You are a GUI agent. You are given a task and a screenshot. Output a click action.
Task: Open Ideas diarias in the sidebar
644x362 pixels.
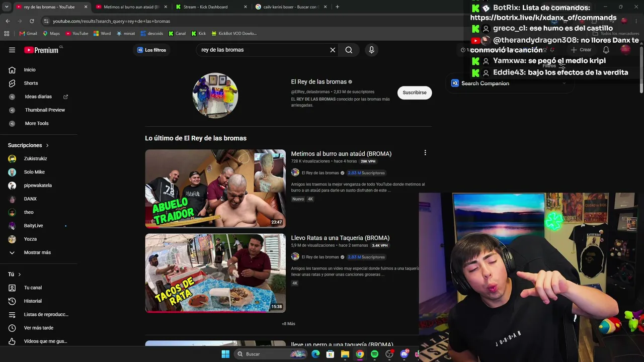point(38,97)
